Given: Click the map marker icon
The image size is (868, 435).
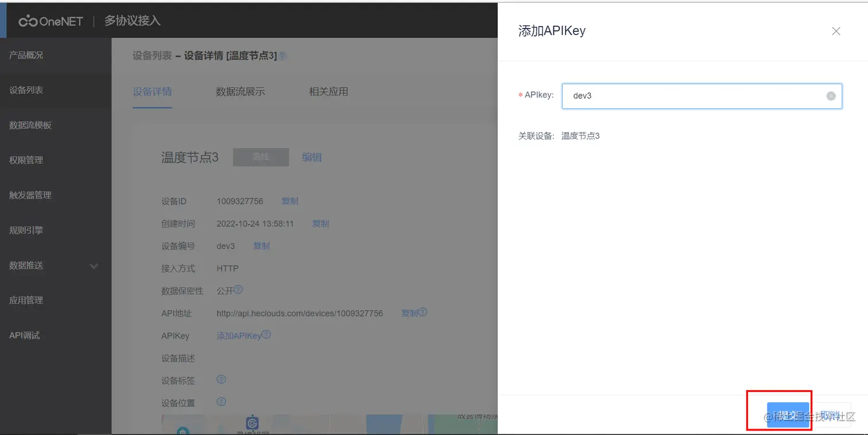Looking at the screenshot, I should pyautogui.click(x=251, y=423).
